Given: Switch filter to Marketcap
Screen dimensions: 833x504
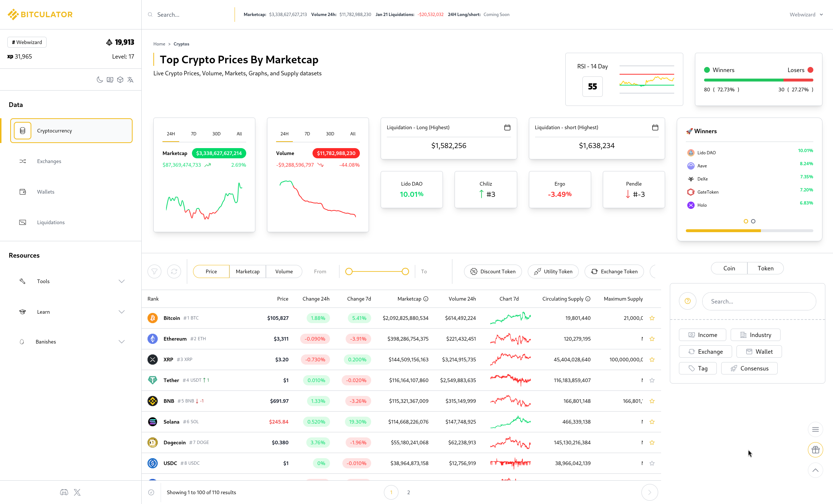Looking at the screenshot, I should pos(248,271).
